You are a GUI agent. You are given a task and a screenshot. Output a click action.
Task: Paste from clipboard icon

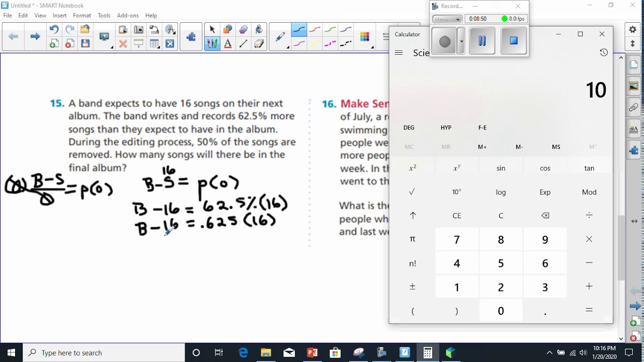123,30
